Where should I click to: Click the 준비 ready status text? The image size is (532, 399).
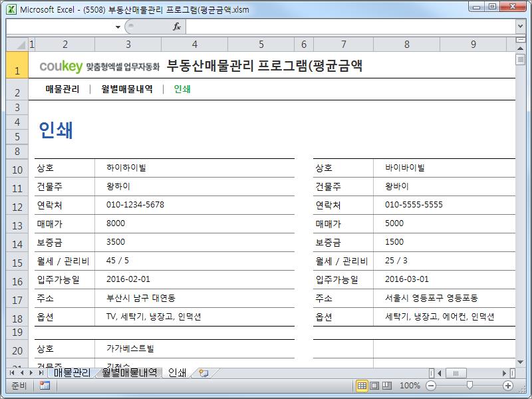coord(19,386)
